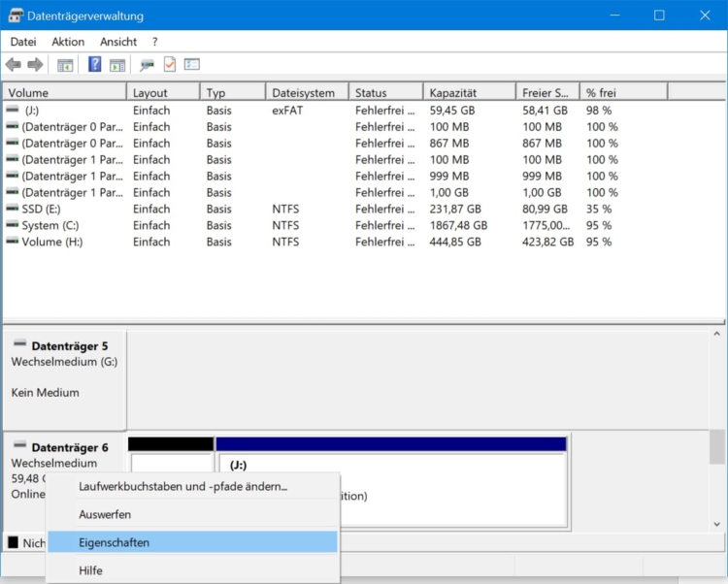This screenshot has height=584, width=728.
Task: Open the Datei menu
Action: (x=23, y=42)
